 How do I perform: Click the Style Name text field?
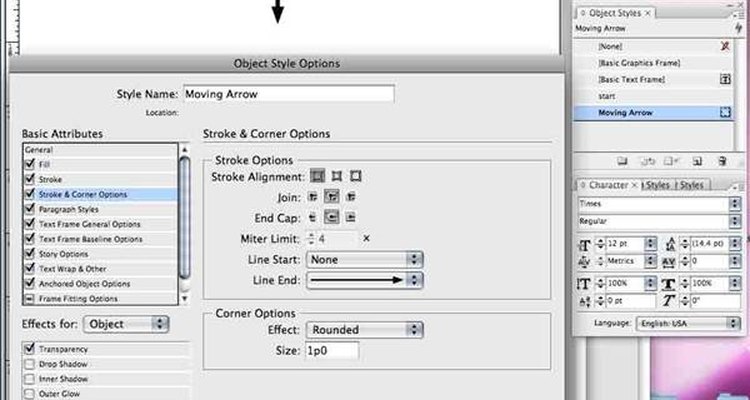289,94
